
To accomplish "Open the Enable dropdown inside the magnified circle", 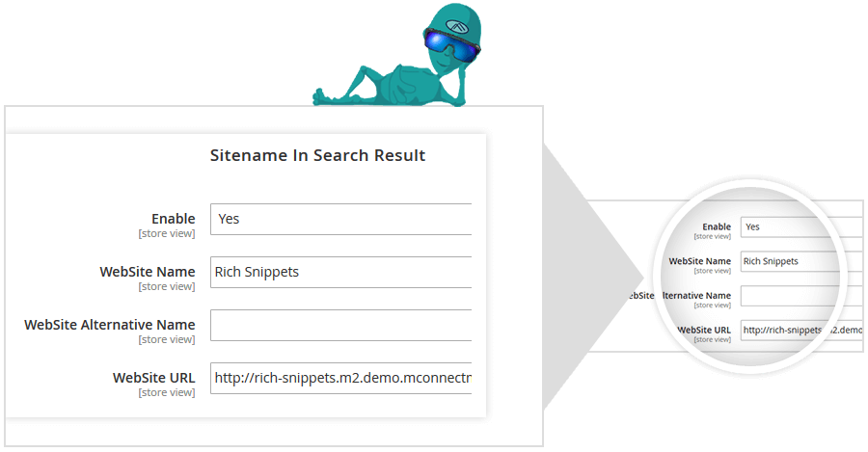I will click(801, 227).
